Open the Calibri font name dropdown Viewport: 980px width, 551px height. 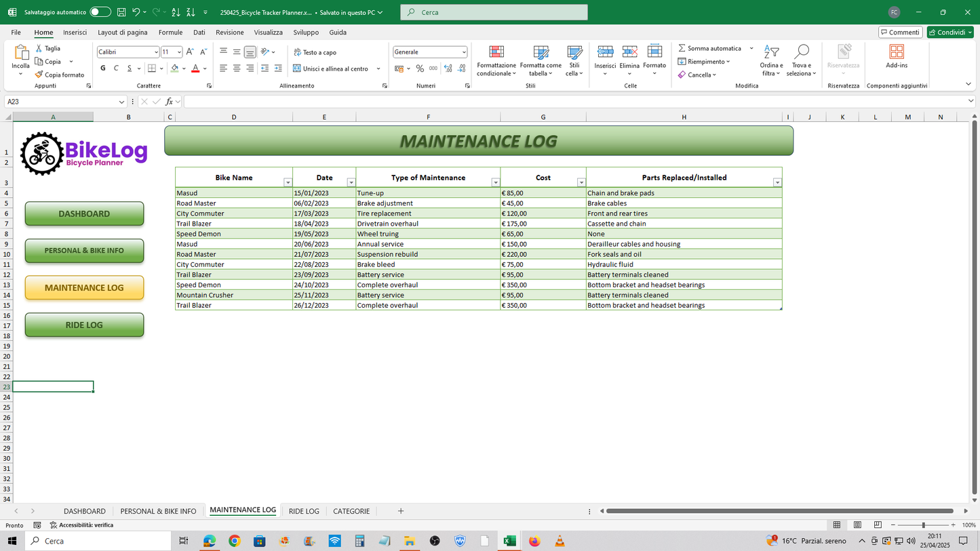coord(155,52)
